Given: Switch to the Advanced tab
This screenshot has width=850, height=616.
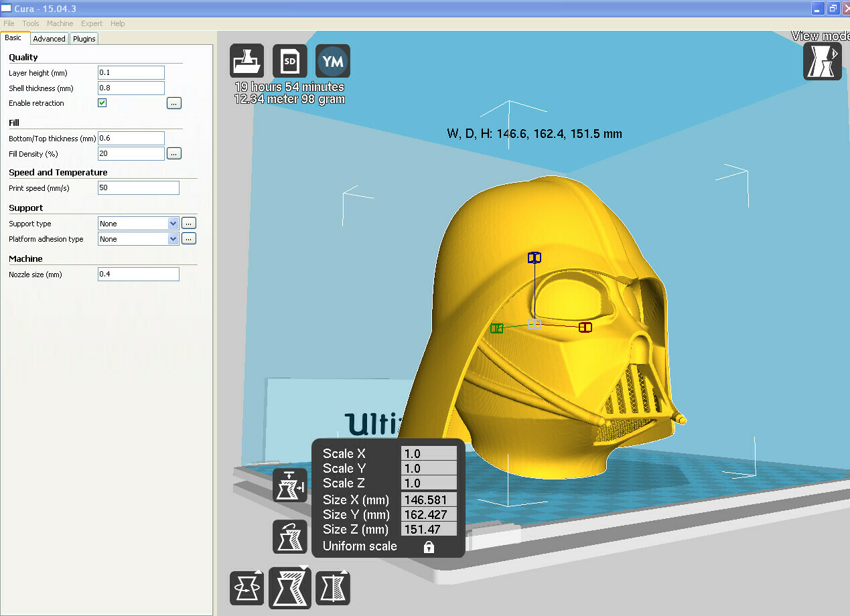Looking at the screenshot, I should (50, 39).
